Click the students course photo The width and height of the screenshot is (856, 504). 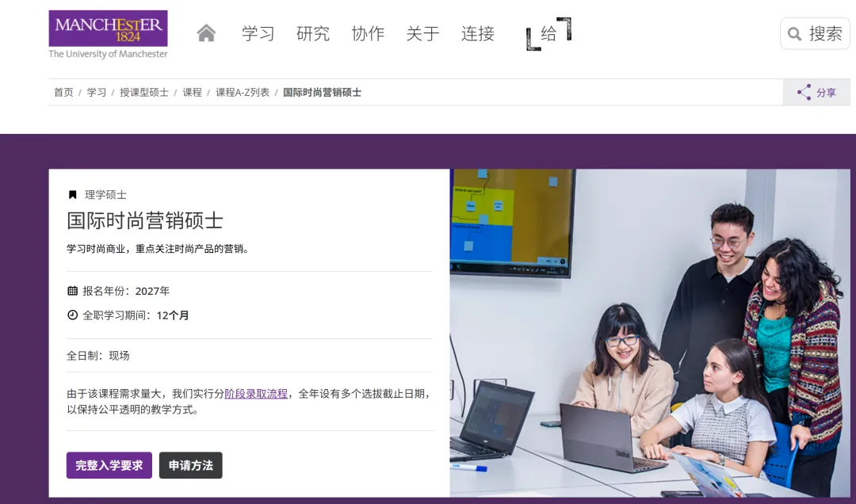click(x=650, y=333)
